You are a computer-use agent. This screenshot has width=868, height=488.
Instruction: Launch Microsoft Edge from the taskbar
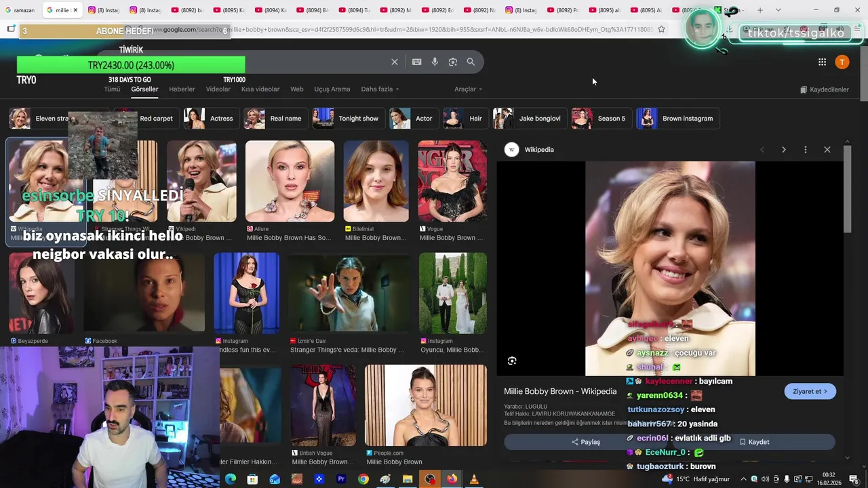tap(231, 479)
